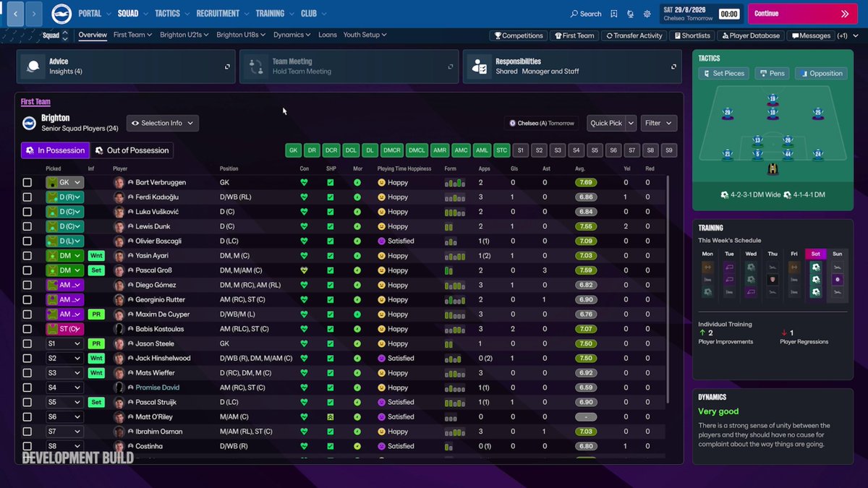Switch to Out of Possession view
The width and height of the screenshot is (868, 488).
coord(132,150)
